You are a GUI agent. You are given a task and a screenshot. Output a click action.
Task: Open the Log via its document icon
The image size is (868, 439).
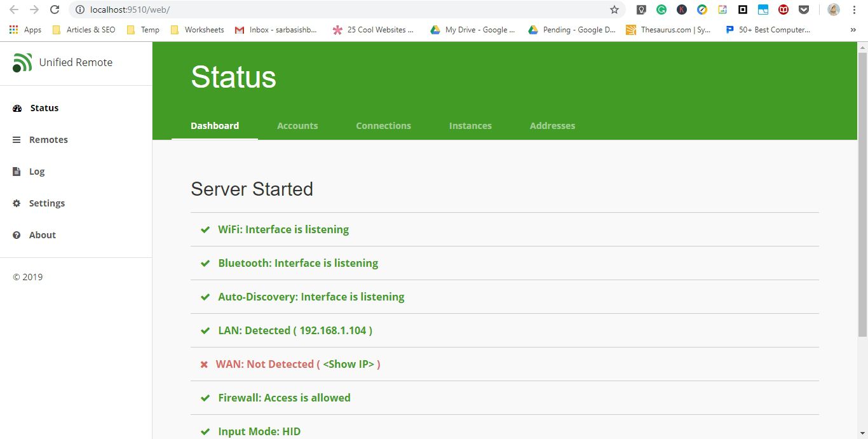(17, 172)
